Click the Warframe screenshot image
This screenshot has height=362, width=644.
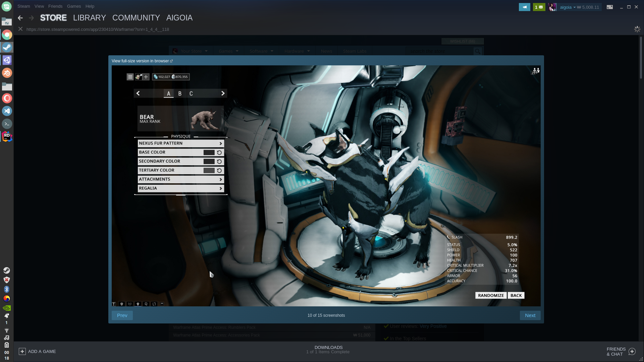(x=326, y=186)
